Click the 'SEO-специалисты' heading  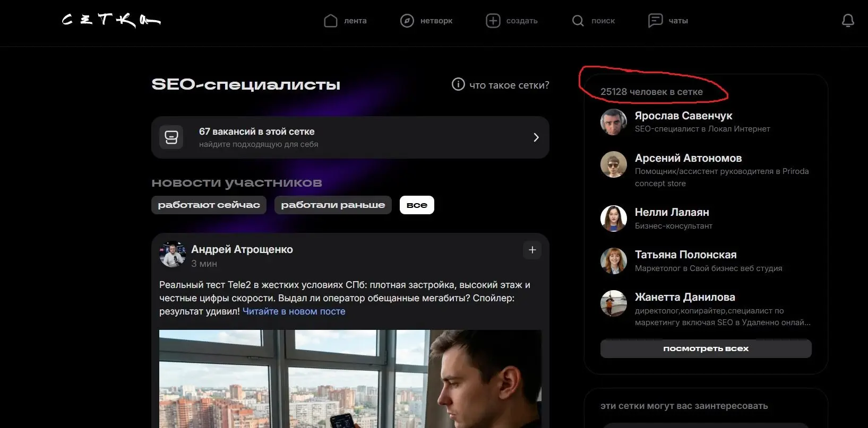click(x=246, y=85)
